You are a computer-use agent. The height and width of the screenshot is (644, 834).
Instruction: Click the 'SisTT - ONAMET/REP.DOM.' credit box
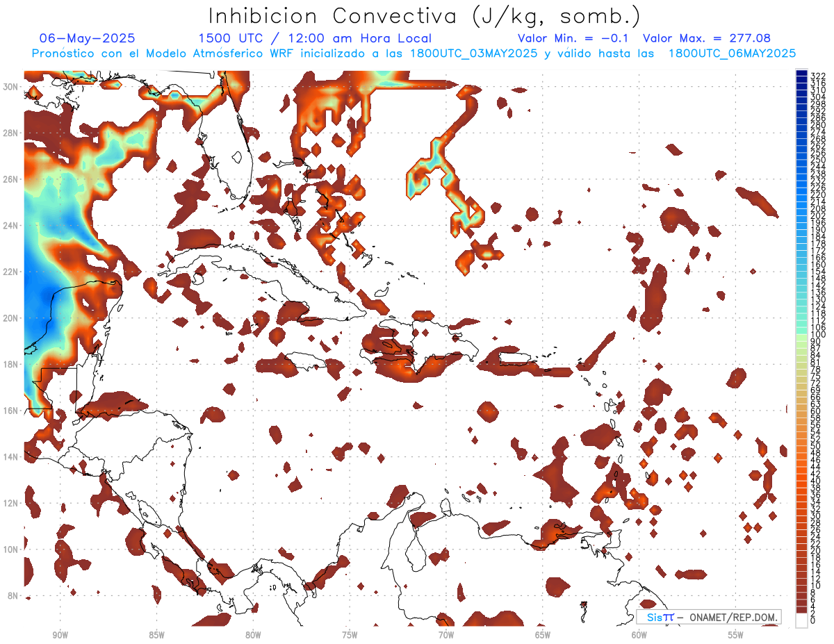click(708, 617)
